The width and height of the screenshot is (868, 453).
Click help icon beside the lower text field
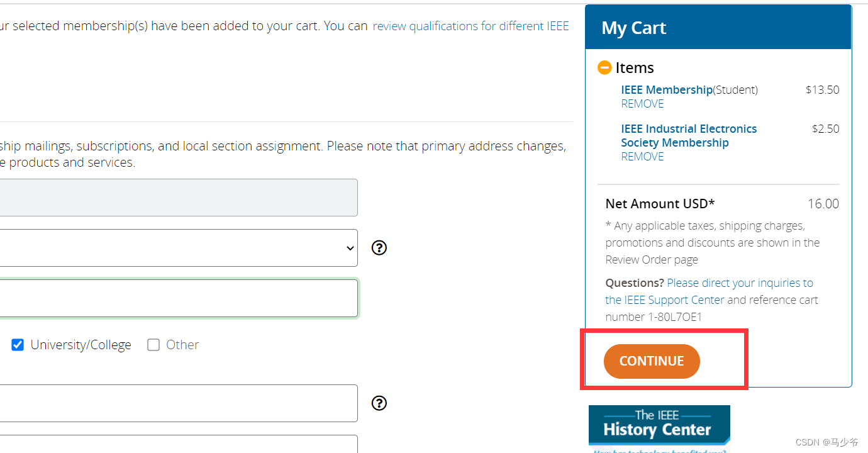(379, 403)
